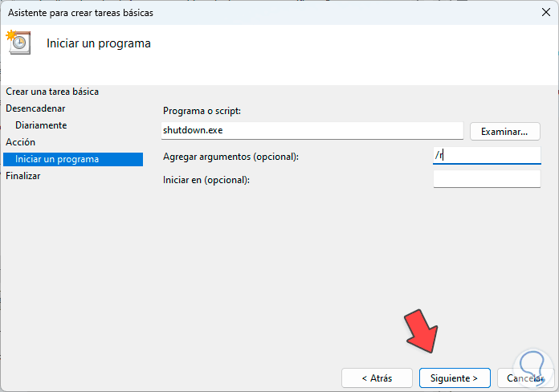Viewport: 559px width, 392px height.
Task: Focus the Agregar argumentos field with /r
Action: coord(486,156)
